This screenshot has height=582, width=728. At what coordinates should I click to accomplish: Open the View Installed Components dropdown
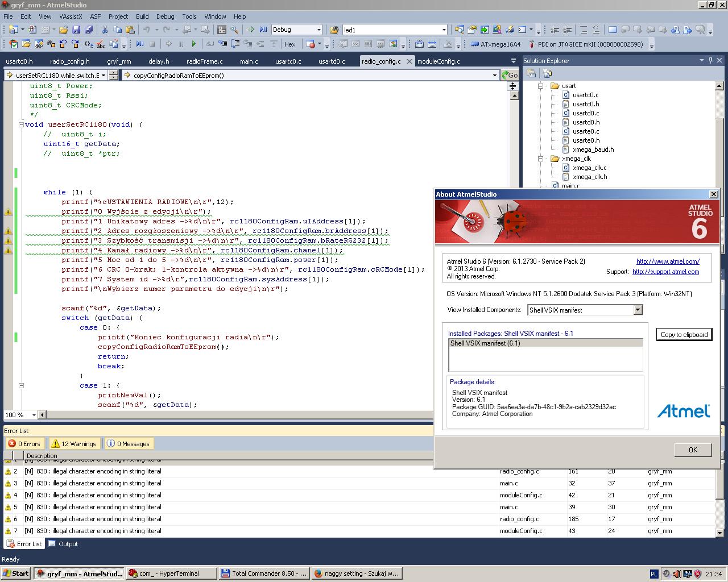point(638,310)
